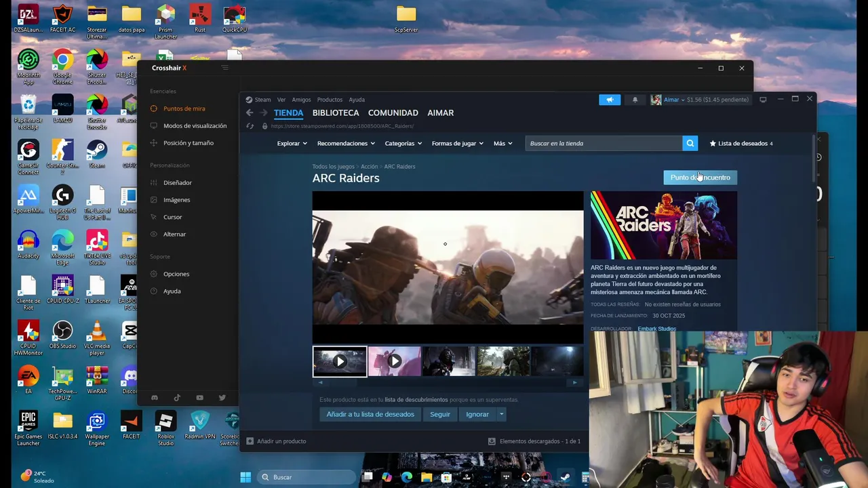The width and height of the screenshot is (868, 488).
Task: Open Microsoft Edge from taskbar
Action: coord(406,477)
